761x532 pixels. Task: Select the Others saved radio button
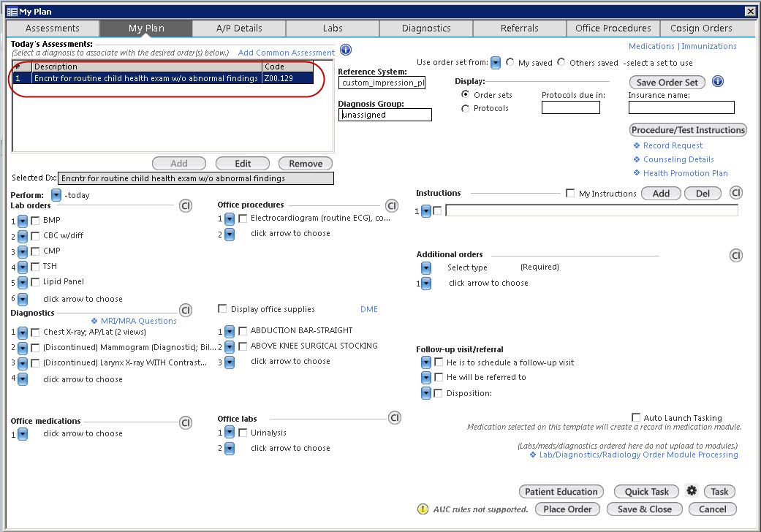click(x=561, y=62)
